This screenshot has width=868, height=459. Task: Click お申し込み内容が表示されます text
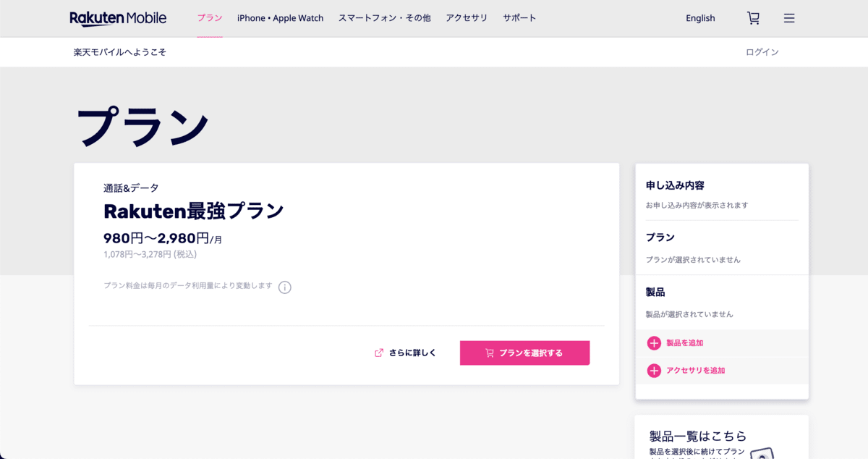(x=697, y=205)
